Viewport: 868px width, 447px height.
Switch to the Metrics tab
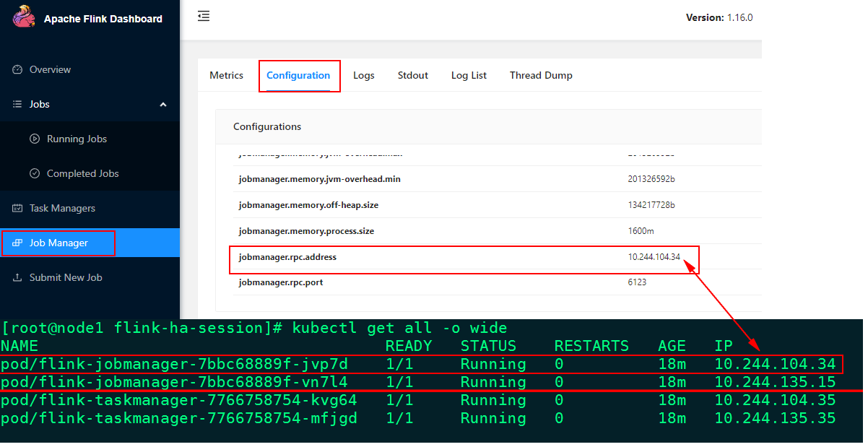pyautogui.click(x=226, y=75)
